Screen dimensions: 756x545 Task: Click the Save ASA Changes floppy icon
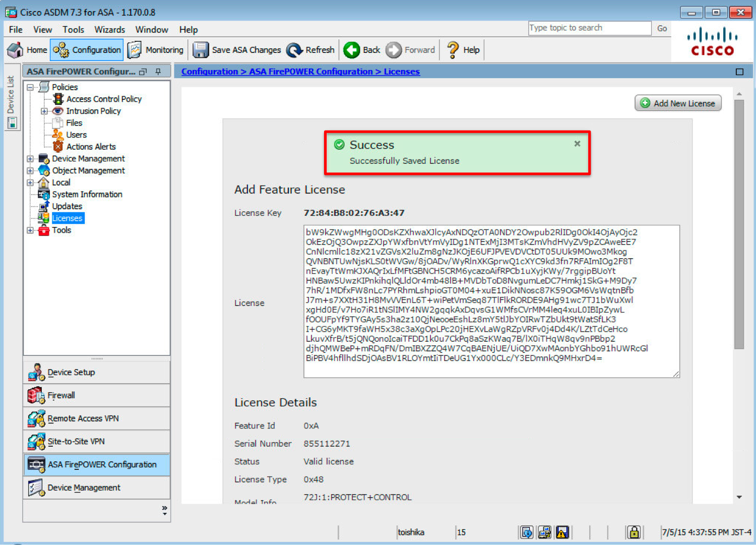pos(201,50)
